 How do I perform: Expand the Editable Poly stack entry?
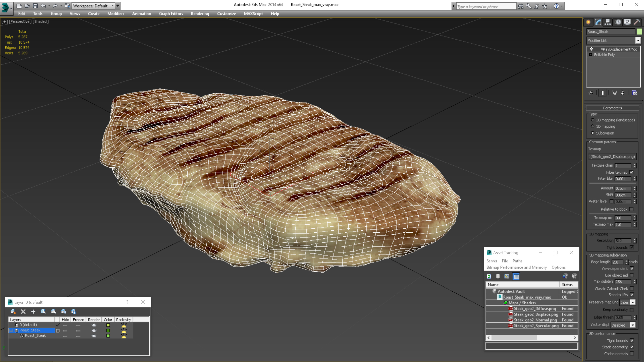point(591,55)
